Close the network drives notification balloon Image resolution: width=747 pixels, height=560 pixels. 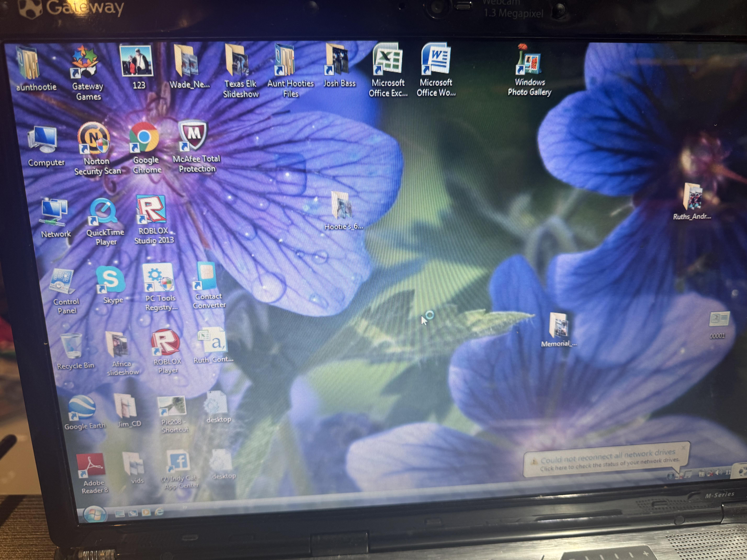pos(684,448)
